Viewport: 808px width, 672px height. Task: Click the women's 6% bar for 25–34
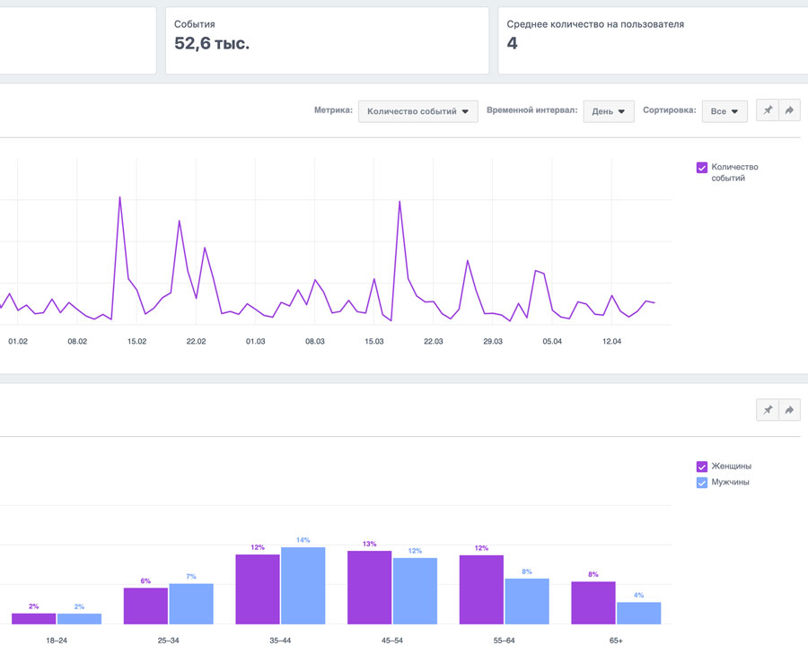coord(145,606)
